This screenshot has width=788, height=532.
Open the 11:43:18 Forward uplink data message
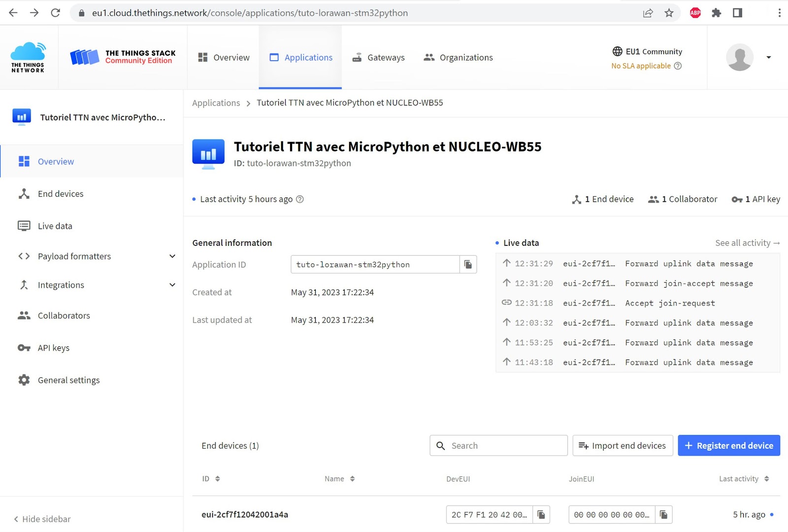tap(638, 362)
